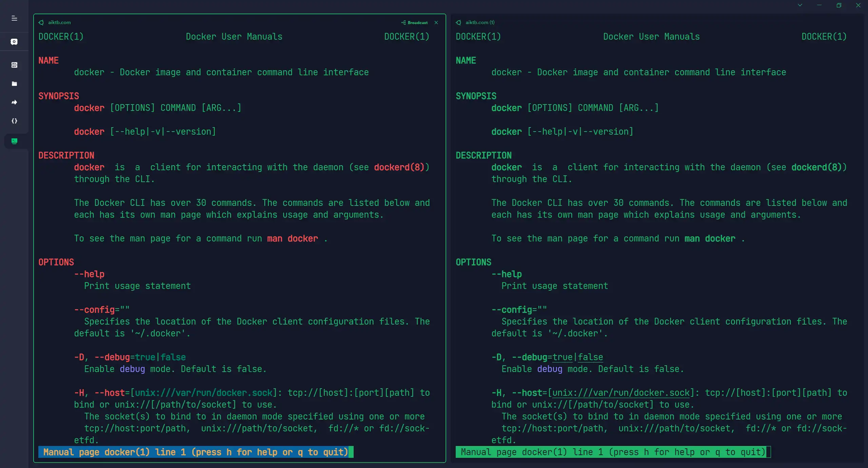Open the Snippets curly braces icon
This screenshot has height=468, width=868.
[14, 121]
